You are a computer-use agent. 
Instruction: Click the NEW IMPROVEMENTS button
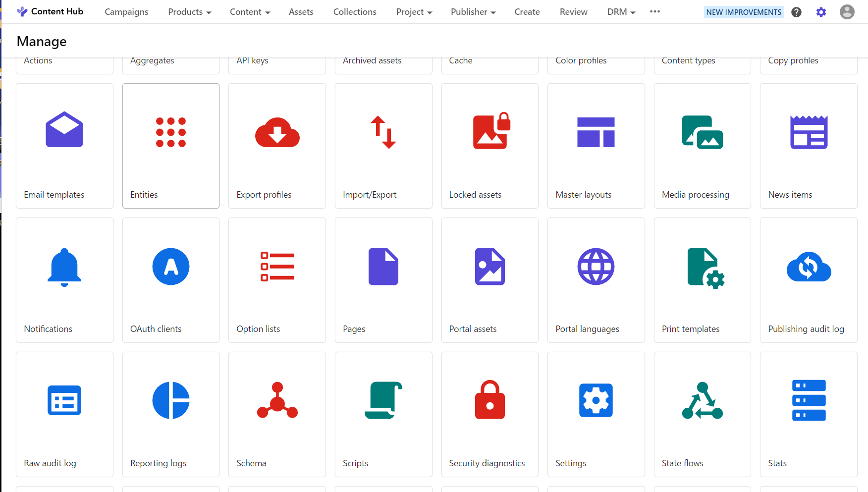[x=743, y=12]
